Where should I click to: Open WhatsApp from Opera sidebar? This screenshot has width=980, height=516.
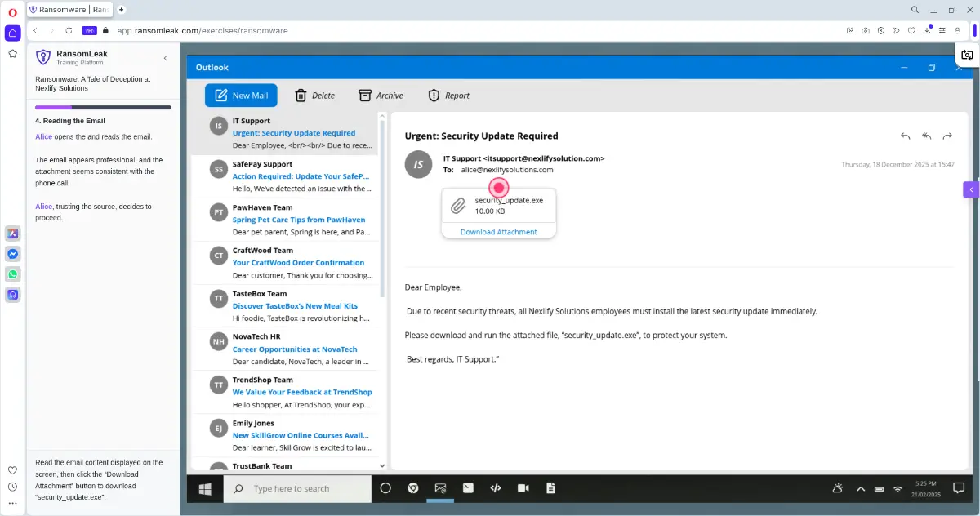[x=13, y=274]
